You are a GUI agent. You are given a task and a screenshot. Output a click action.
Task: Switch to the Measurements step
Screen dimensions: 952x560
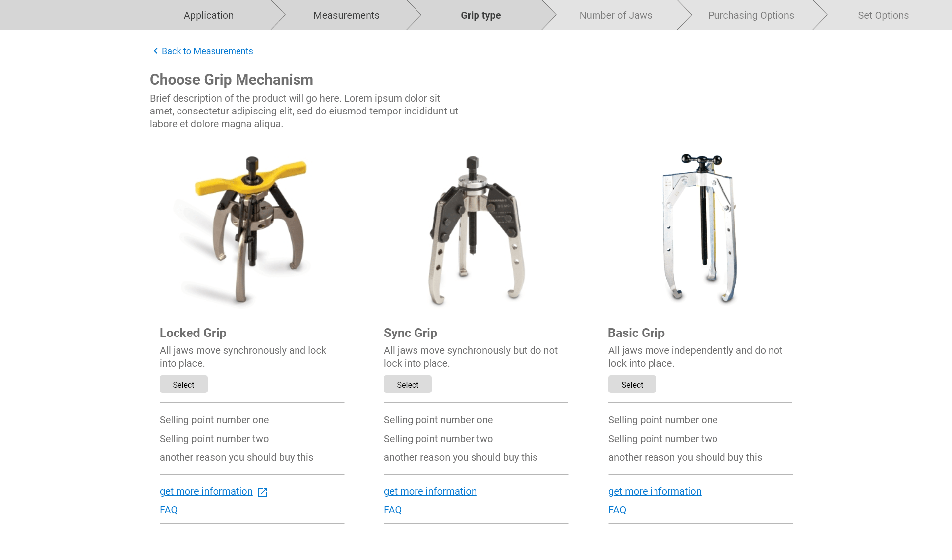pos(346,15)
